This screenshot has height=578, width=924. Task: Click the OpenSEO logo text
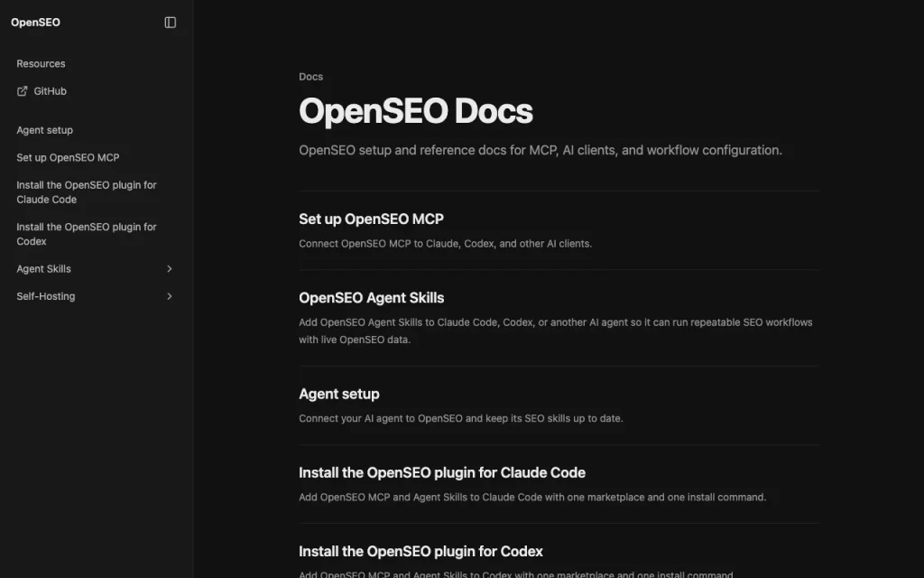coord(35,23)
